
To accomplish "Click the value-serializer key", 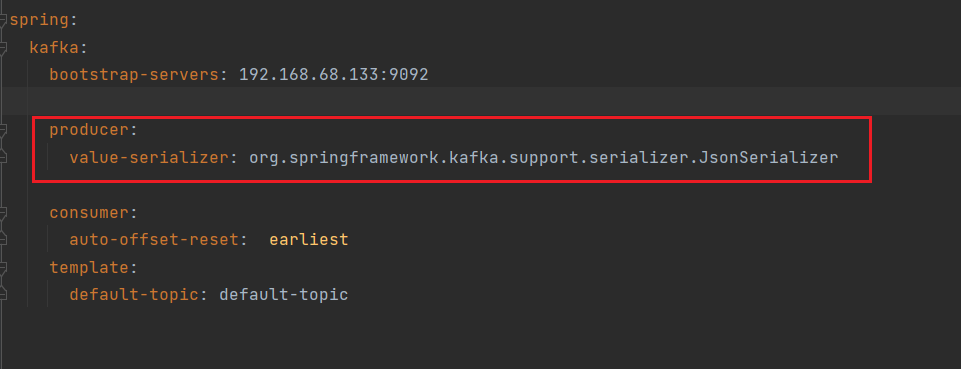I will (x=149, y=158).
